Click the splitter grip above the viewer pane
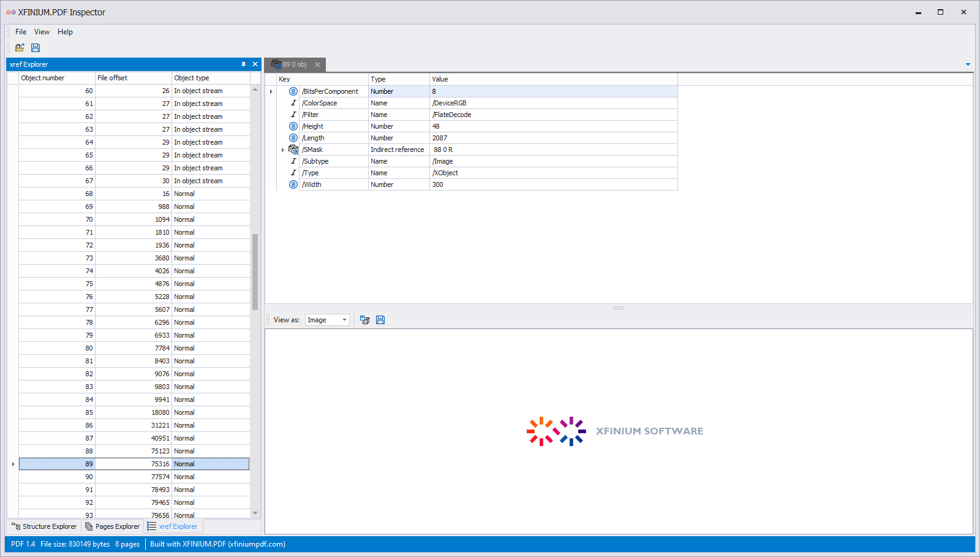This screenshot has height=557, width=980. [x=619, y=308]
